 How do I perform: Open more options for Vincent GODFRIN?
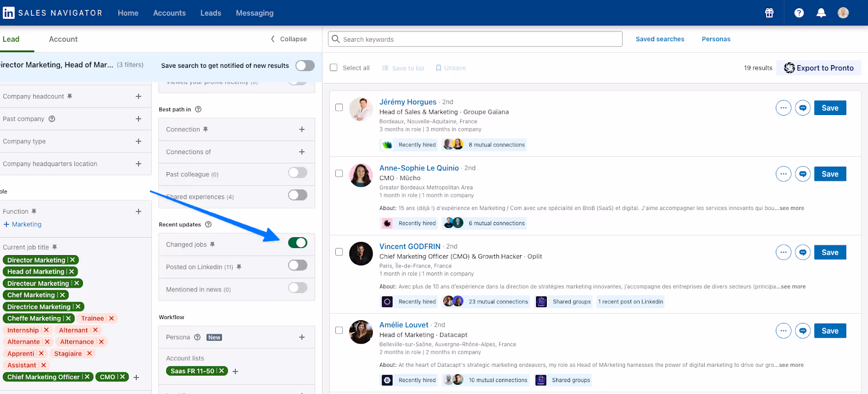point(783,252)
